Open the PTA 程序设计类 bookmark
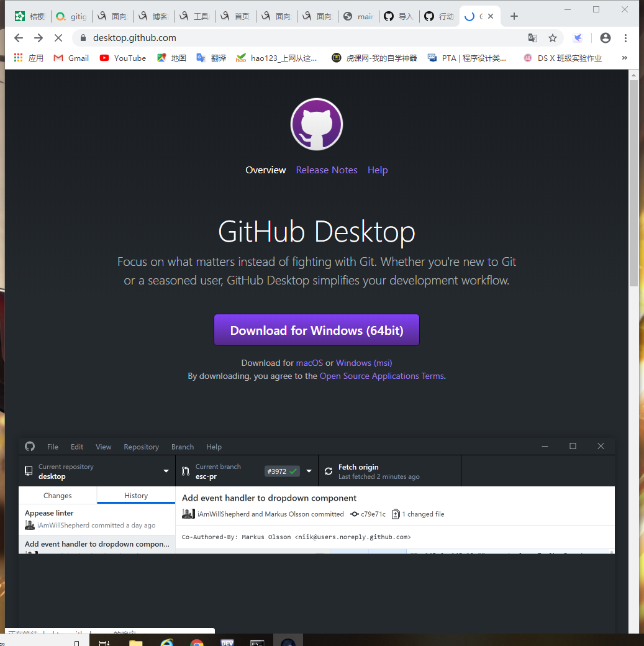Viewport: 644px width, 646px height. coord(466,58)
